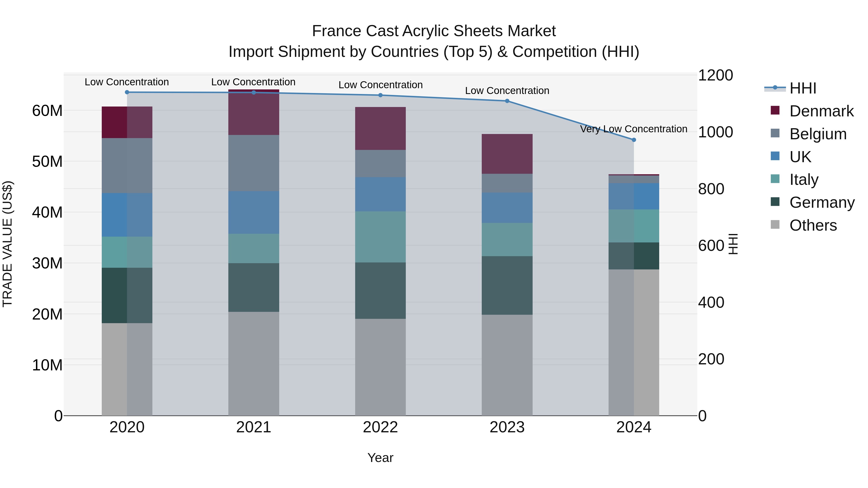868x488 pixels.
Task: Select the Germany segment of 2023 bar
Action: [507, 286]
